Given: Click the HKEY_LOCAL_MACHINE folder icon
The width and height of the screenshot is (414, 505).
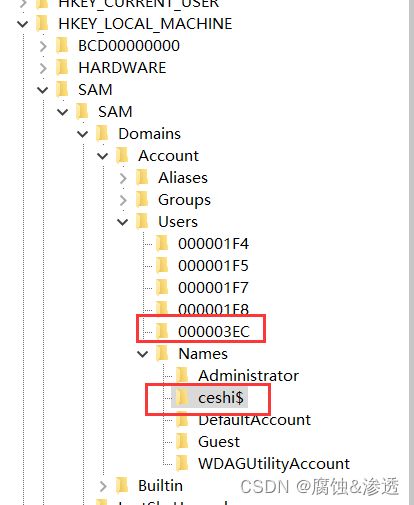Looking at the screenshot, I should [x=42, y=24].
